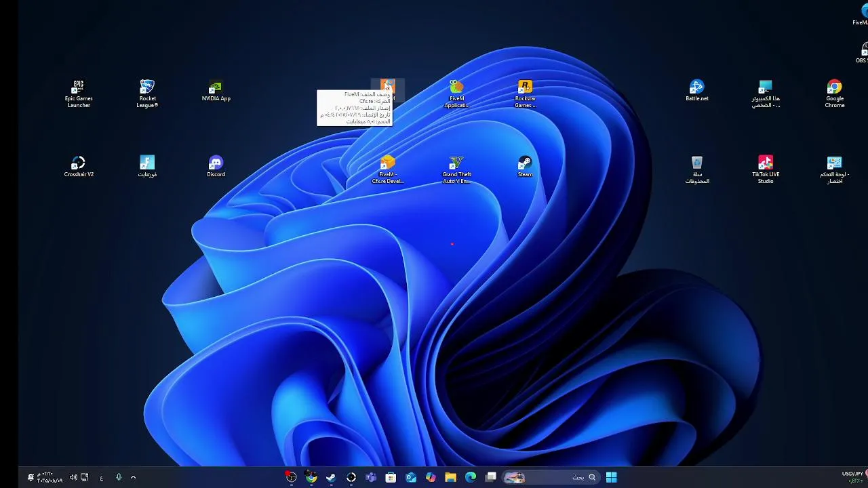The image size is (868, 488).
Task: Open network settings from the tray icon
Action: (x=84, y=477)
